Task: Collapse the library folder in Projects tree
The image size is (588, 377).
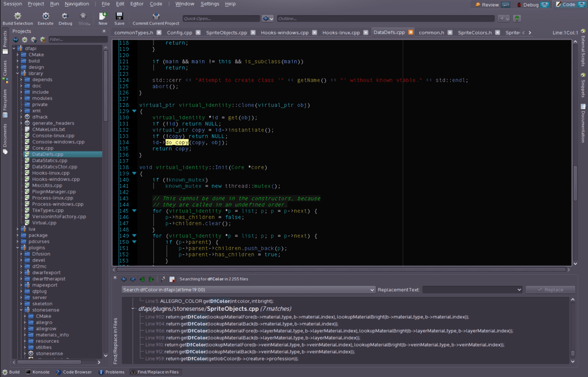Action: 18,73
